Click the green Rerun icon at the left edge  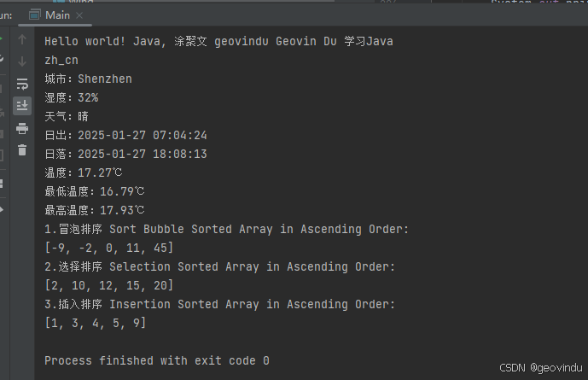tap(1, 38)
